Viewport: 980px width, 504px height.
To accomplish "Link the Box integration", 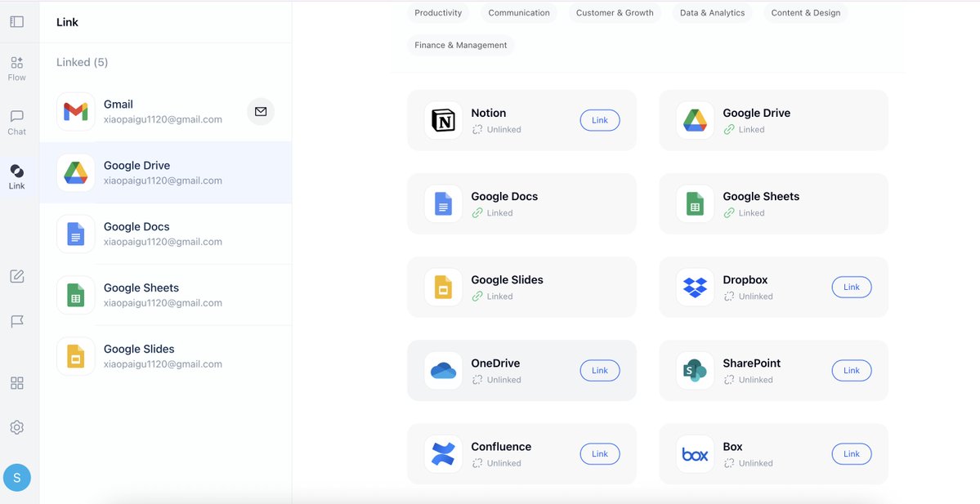I will click(852, 454).
